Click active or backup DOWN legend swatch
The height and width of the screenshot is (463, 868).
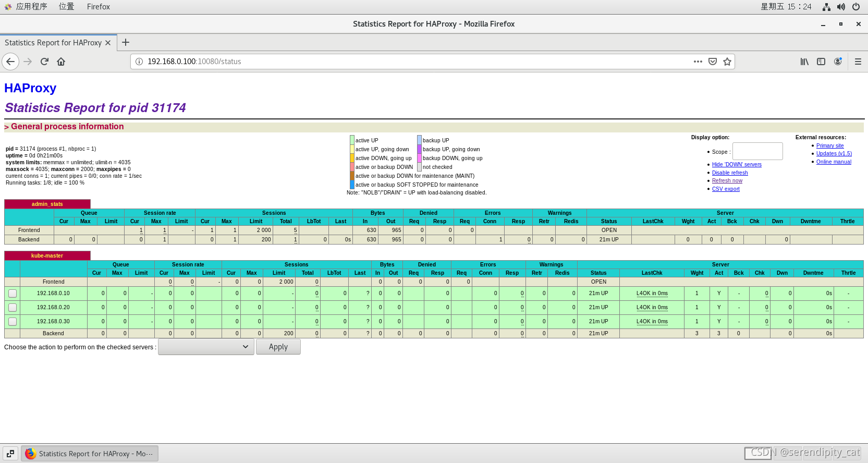(x=352, y=167)
